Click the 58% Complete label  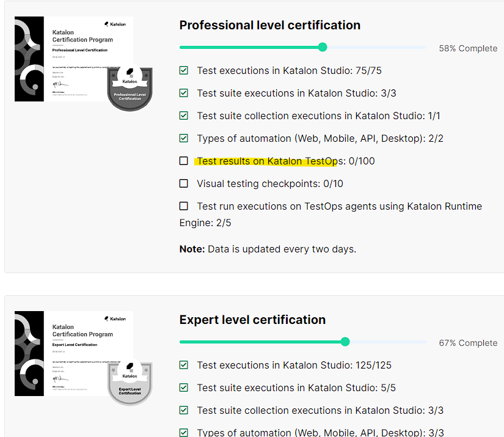(x=468, y=48)
